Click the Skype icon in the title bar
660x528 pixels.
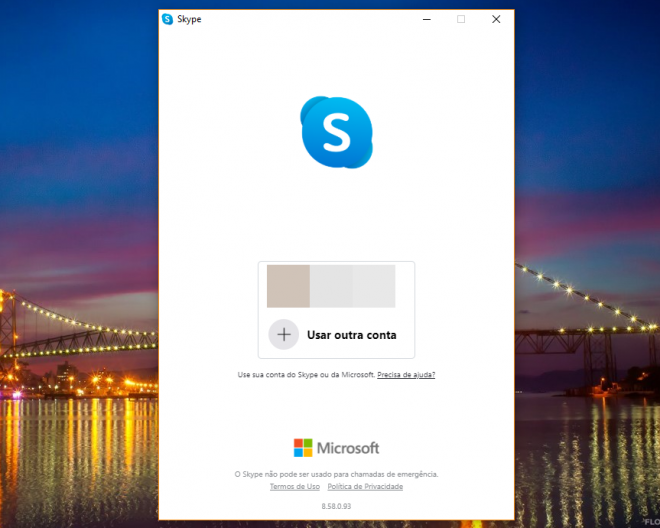[x=168, y=19]
